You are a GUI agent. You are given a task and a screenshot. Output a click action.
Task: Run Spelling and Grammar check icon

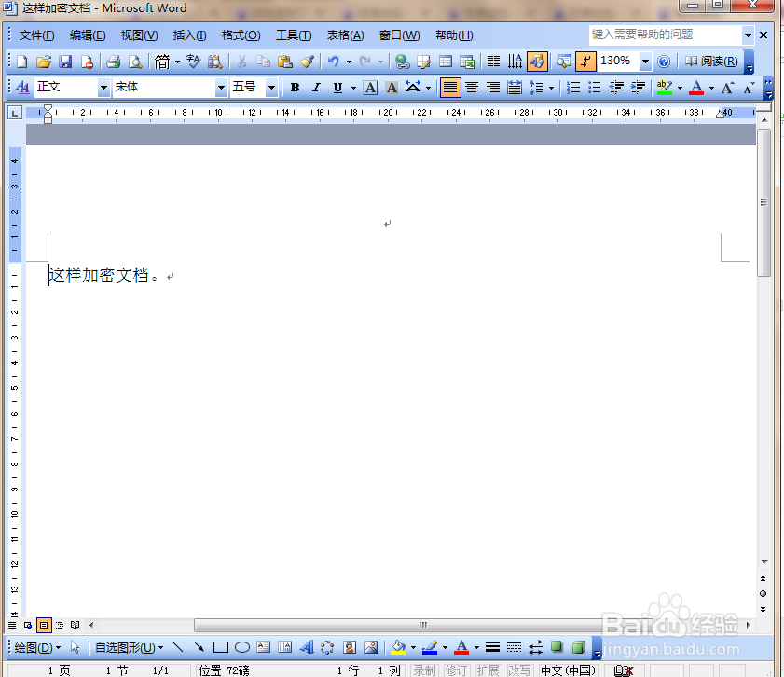click(x=195, y=61)
